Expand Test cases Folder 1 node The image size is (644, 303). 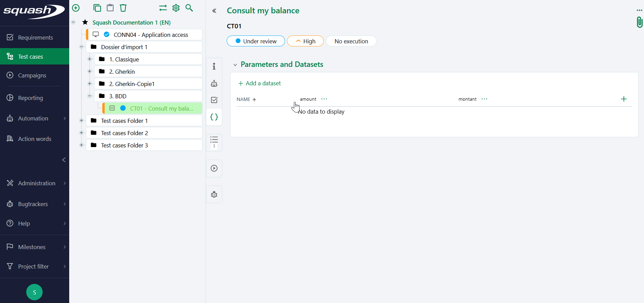(x=81, y=120)
